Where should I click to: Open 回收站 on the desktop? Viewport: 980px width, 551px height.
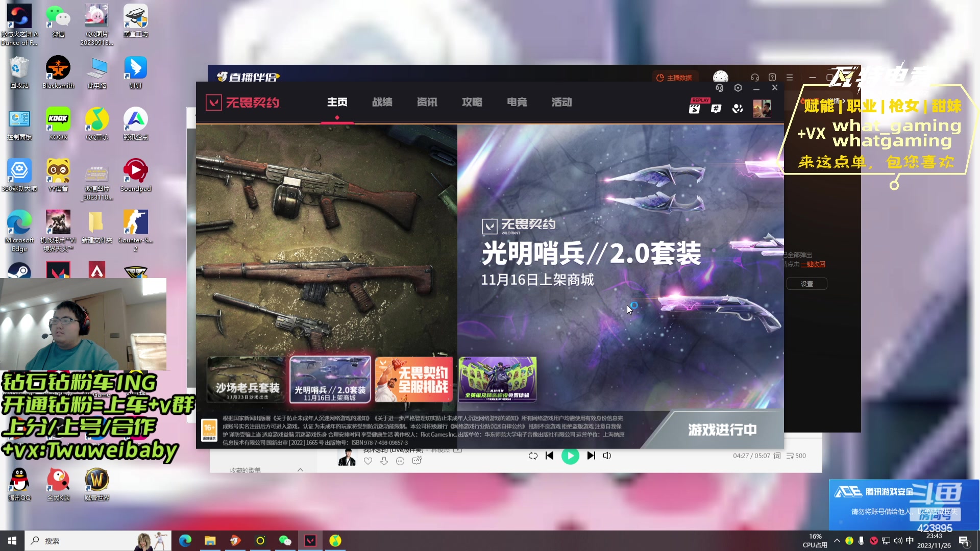click(x=19, y=73)
